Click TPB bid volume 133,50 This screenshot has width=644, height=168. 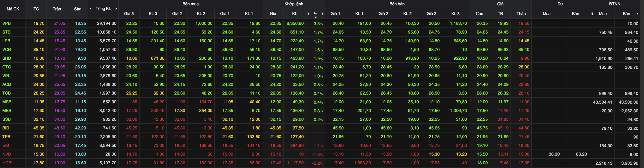tap(254, 137)
